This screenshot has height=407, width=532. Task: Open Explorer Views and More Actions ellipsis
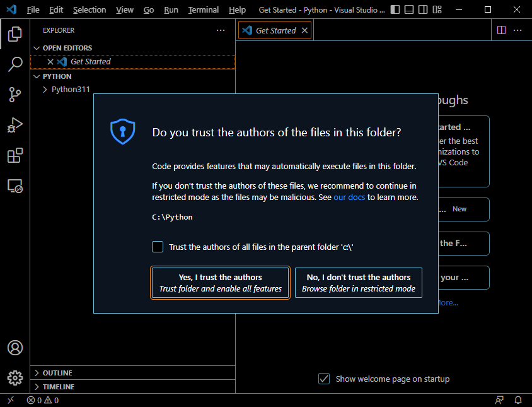221,30
